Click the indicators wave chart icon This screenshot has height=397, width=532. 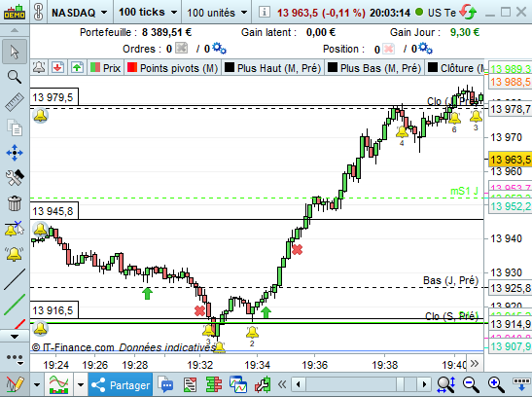tap(58, 384)
